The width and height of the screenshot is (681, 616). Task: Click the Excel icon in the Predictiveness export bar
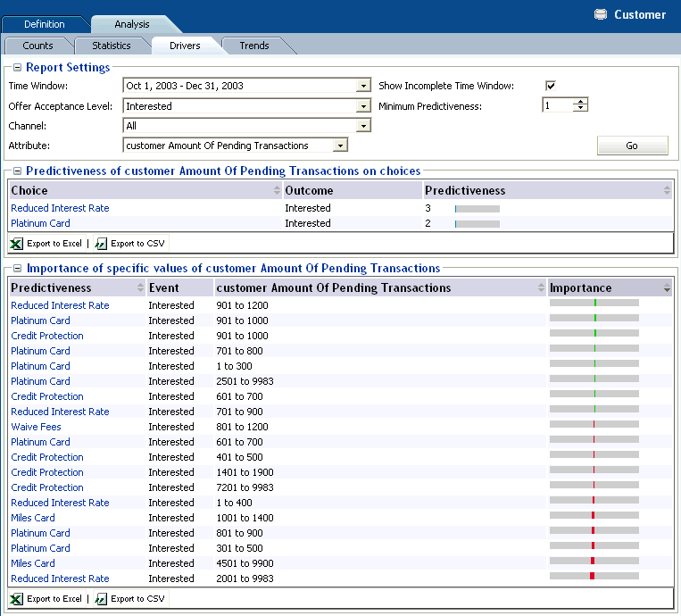[17, 244]
